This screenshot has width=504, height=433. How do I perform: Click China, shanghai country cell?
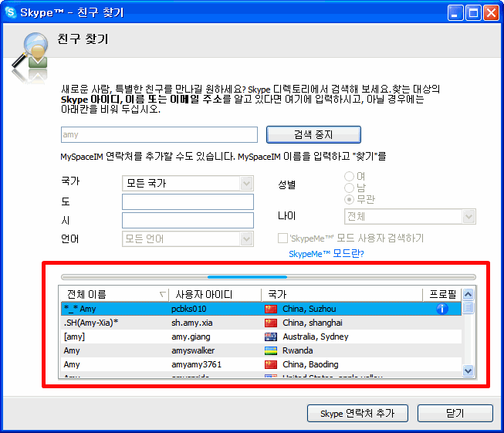(x=313, y=323)
